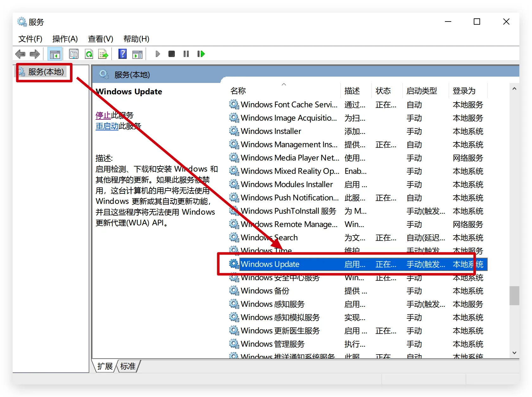This screenshot has height=397, width=532.
Task: Open the 帮助(H) menu
Action: pos(136,39)
